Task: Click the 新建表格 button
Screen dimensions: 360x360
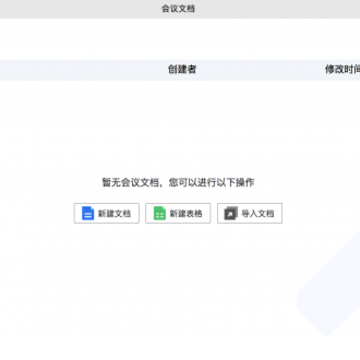Action: 178,213
